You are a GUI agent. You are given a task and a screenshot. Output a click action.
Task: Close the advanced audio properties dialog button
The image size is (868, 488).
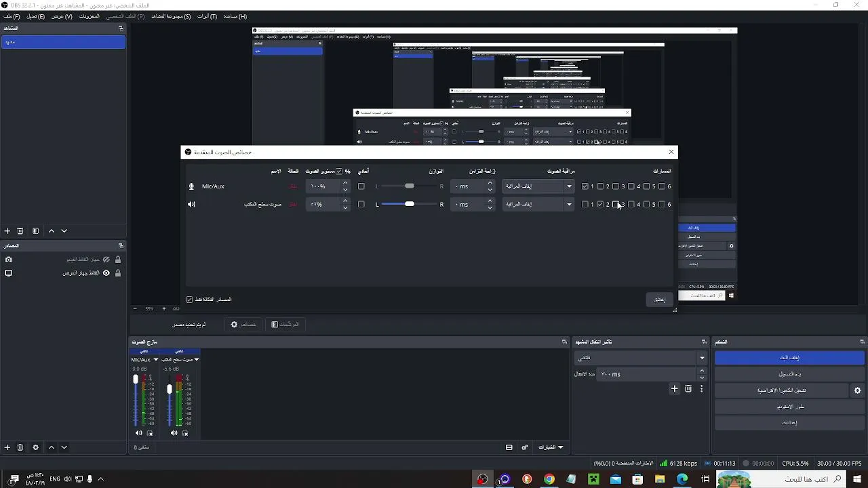(x=660, y=300)
